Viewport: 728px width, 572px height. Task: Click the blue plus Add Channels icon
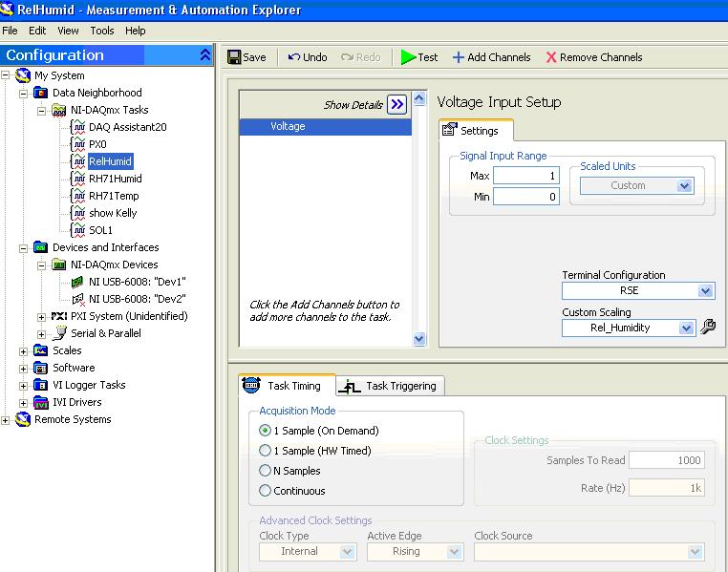(458, 57)
